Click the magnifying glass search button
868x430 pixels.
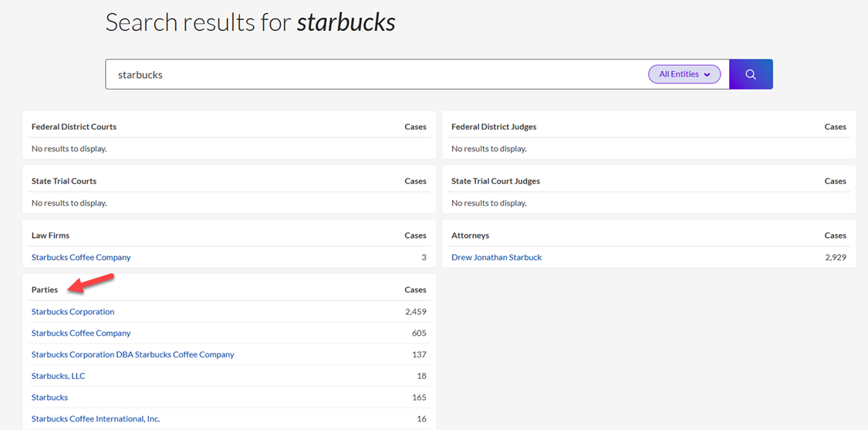(750, 74)
